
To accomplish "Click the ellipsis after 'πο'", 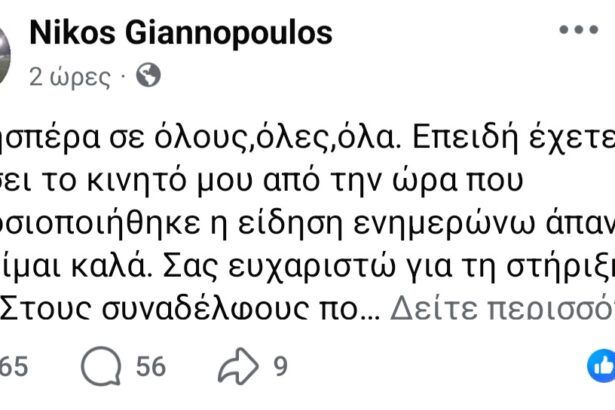I will [x=370, y=311].
